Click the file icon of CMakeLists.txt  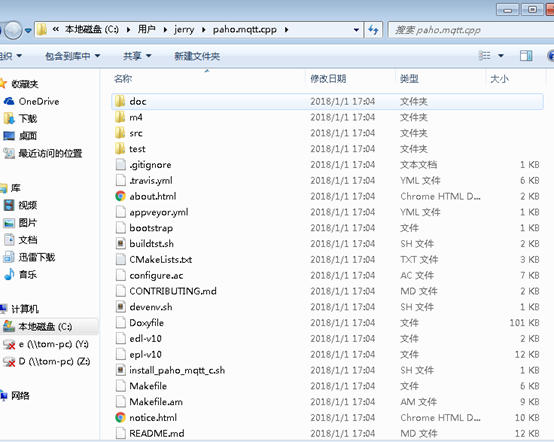click(x=120, y=259)
